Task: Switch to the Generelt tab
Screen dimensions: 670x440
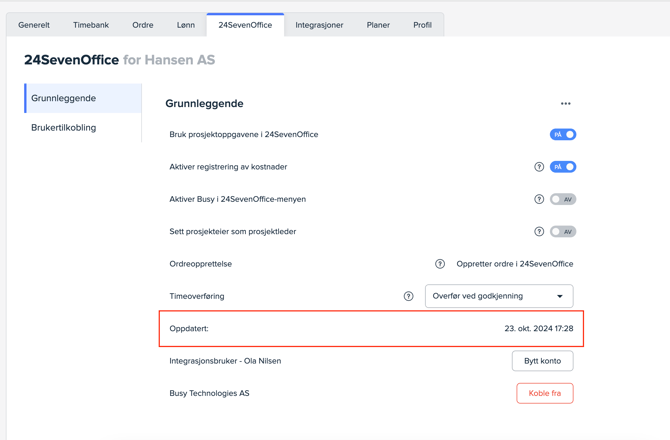Action: [x=34, y=25]
